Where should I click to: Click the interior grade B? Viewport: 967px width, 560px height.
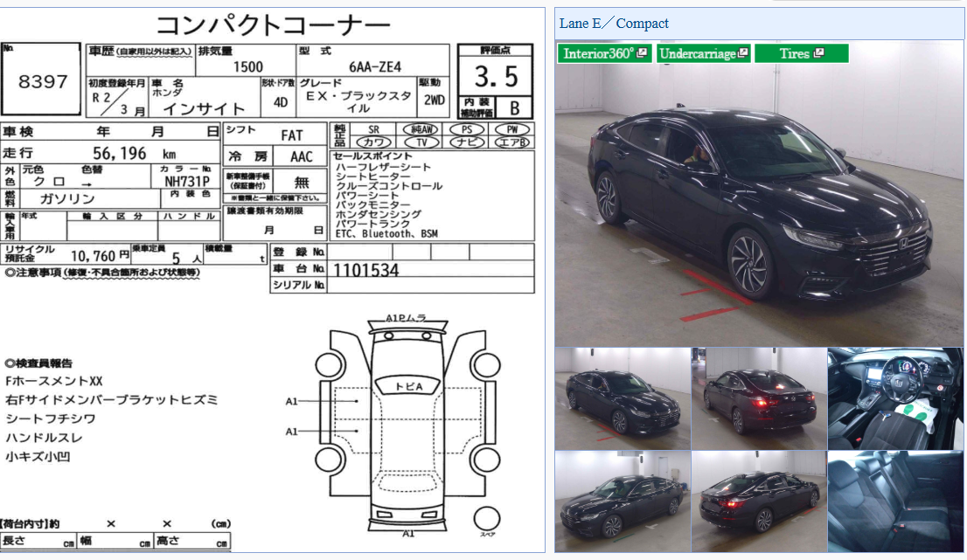(x=514, y=108)
